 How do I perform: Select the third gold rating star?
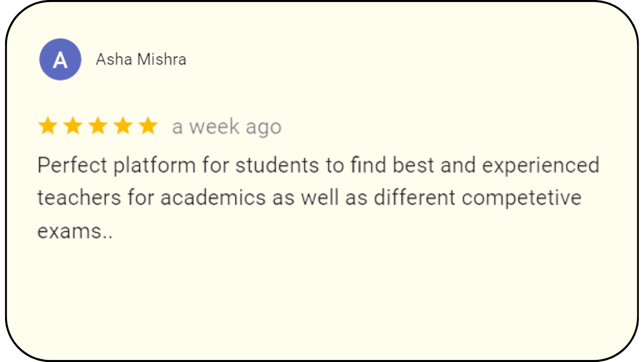point(98,126)
